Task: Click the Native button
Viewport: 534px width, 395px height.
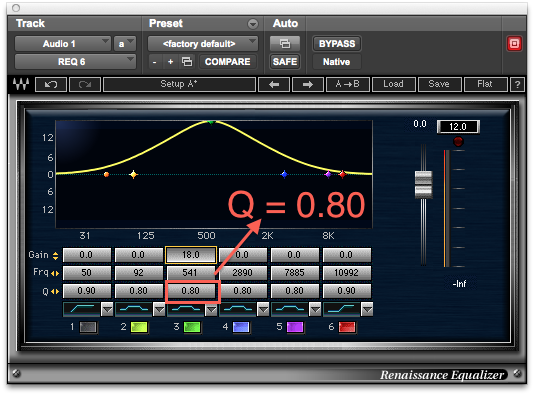Action: click(x=337, y=62)
